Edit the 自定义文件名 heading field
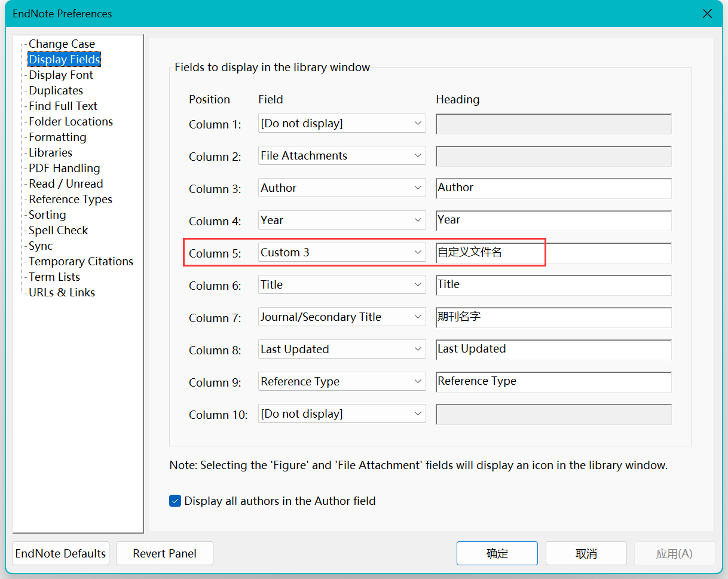This screenshot has height=579, width=728. [553, 253]
